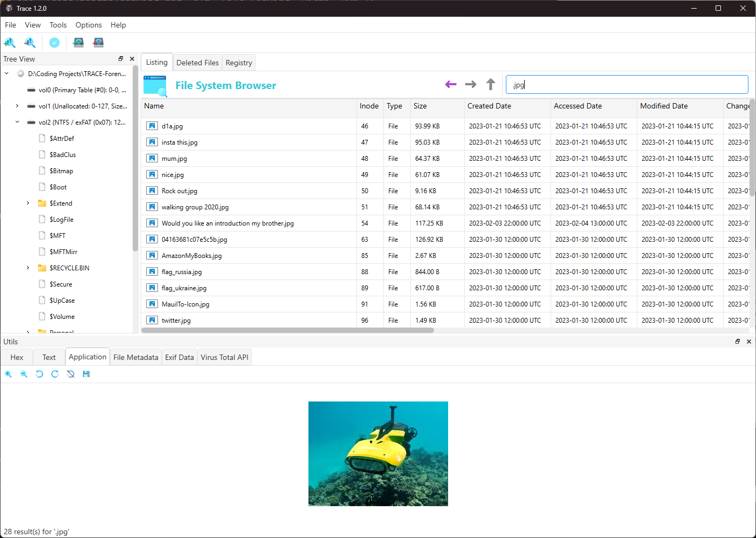Viewport: 756px width, 538px height.
Task: Go back with the purple left arrow
Action: pos(451,84)
